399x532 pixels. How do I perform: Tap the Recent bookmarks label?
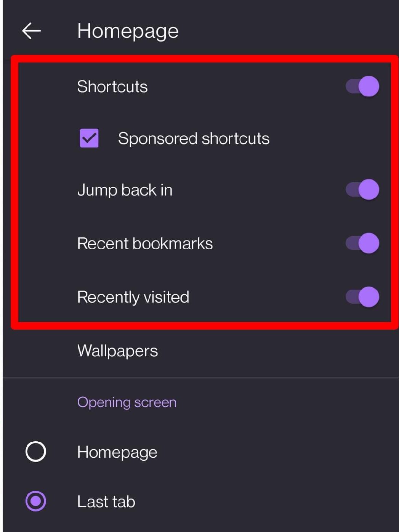[x=145, y=244]
